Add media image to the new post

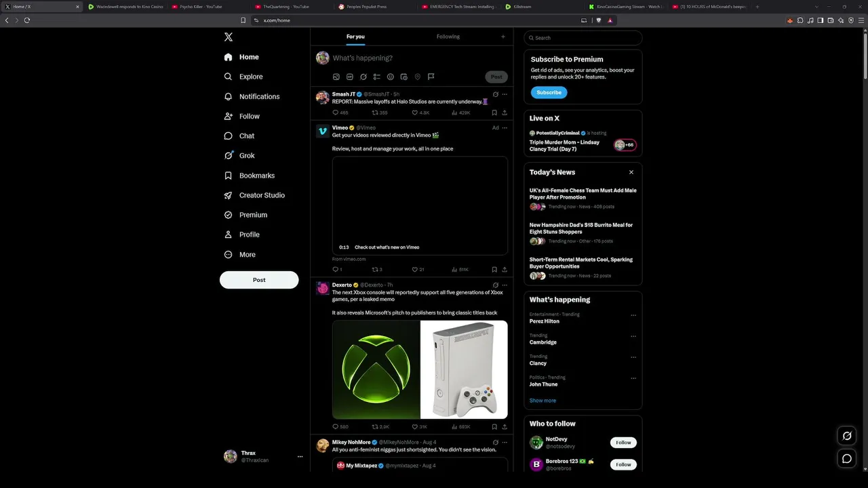pos(336,77)
